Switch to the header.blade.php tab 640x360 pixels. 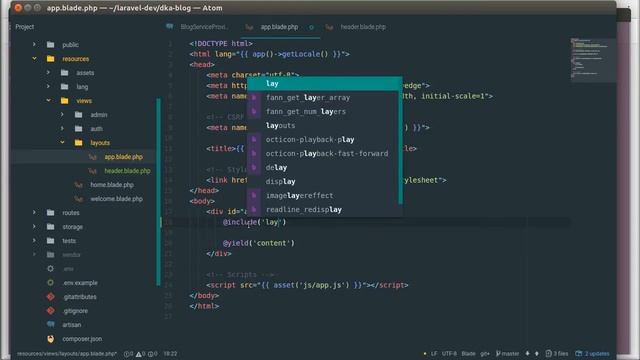pyautogui.click(x=363, y=27)
